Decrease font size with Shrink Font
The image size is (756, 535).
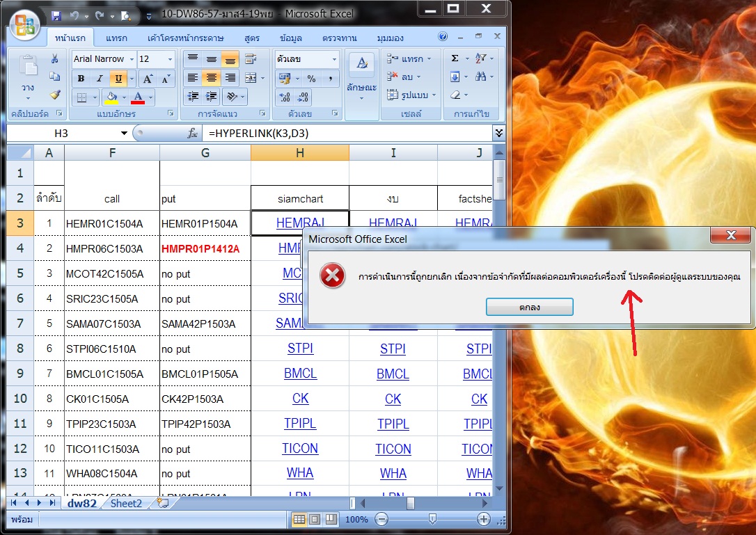tap(166, 79)
